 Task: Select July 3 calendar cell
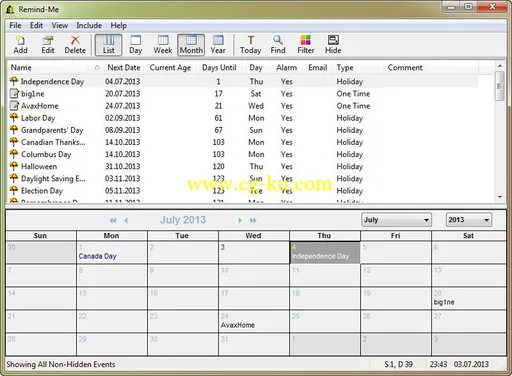[x=254, y=253]
